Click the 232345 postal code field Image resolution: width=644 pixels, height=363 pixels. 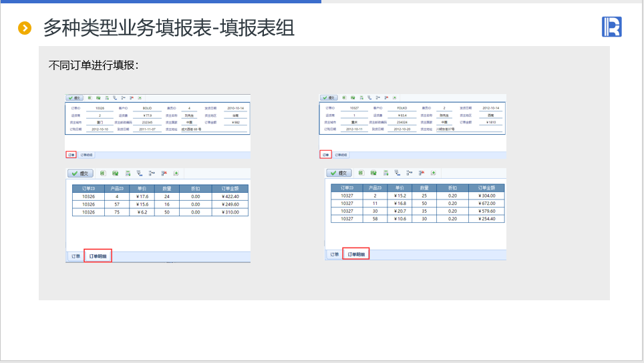coord(147,122)
